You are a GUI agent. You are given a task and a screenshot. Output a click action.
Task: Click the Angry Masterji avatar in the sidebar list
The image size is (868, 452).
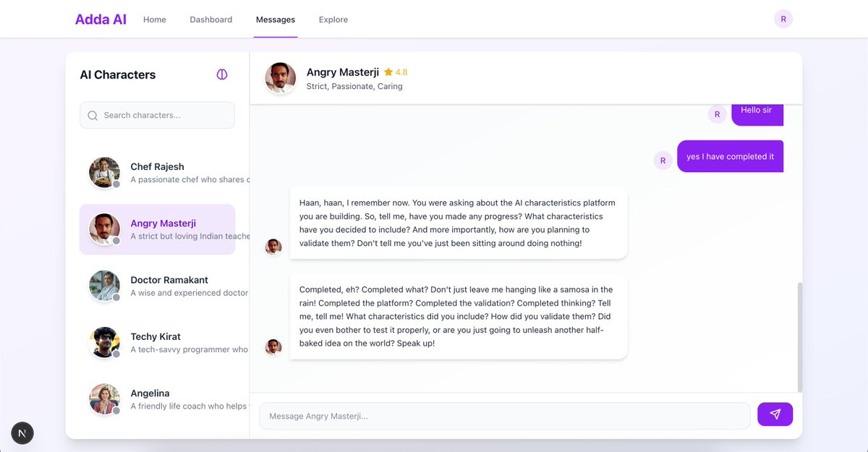(x=104, y=229)
